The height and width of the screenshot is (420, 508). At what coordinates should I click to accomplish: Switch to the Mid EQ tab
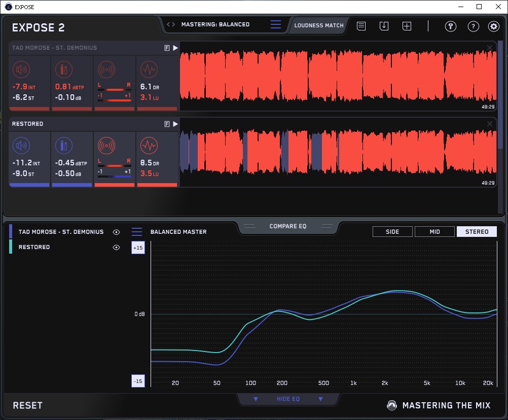pos(434,232)
